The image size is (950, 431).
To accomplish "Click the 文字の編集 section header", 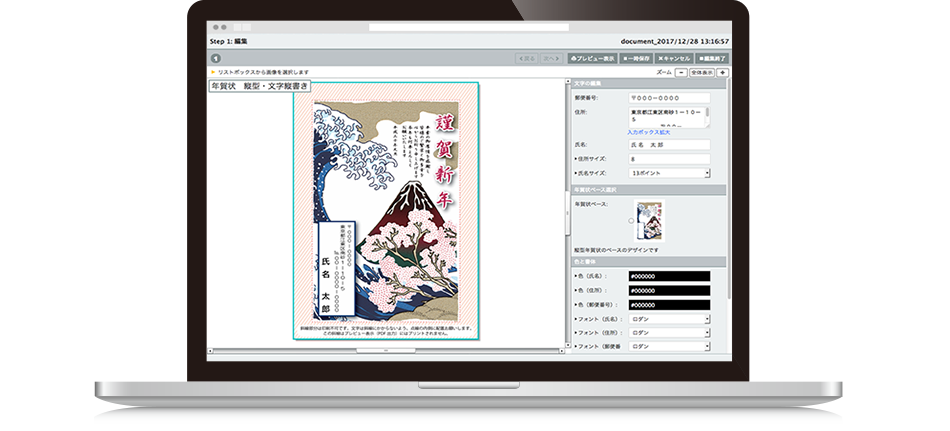I will pos(648,84).
